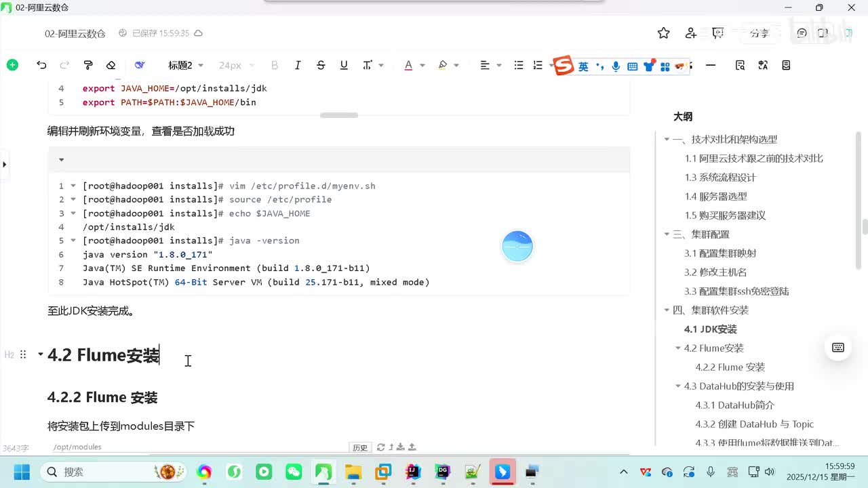The width and height of the screenshot is (868, 488).
Task: Collapse the code block with header arrow
Action: click(x=61, y=160)
